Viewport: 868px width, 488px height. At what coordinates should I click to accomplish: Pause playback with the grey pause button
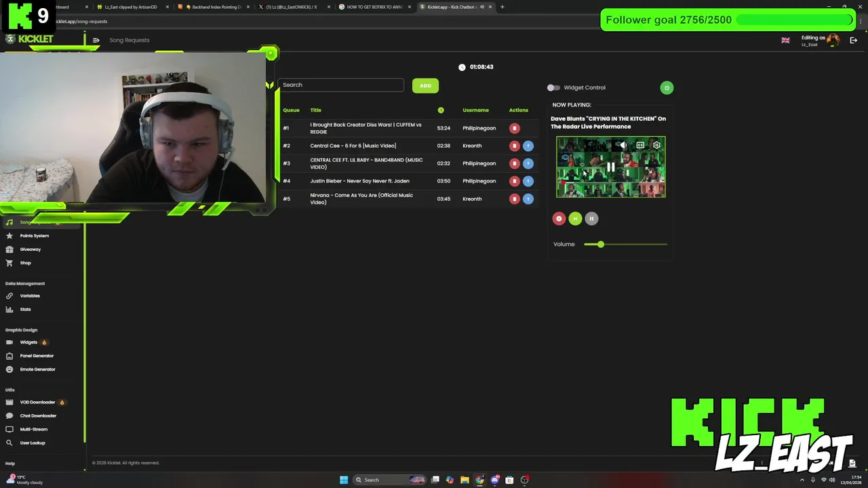click(591, 218)
